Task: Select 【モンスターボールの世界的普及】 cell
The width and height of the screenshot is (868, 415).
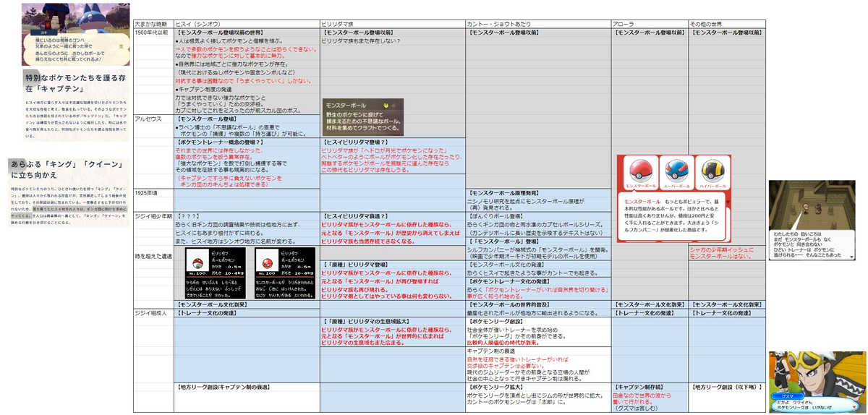Action: click(x=538, y=305)
